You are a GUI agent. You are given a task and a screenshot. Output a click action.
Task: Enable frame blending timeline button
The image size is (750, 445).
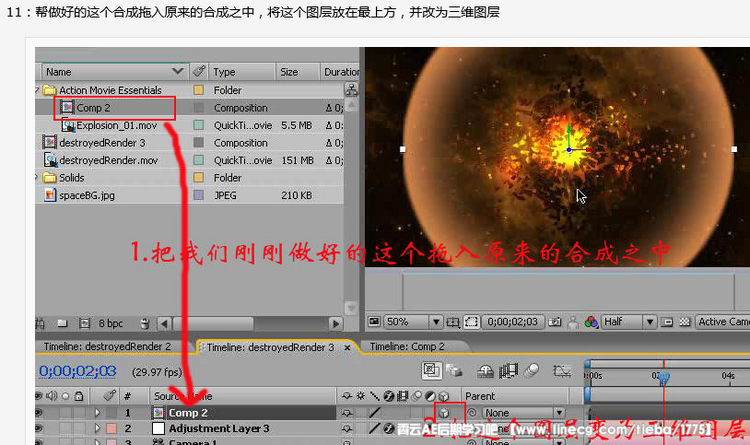[x=508, y=370]
